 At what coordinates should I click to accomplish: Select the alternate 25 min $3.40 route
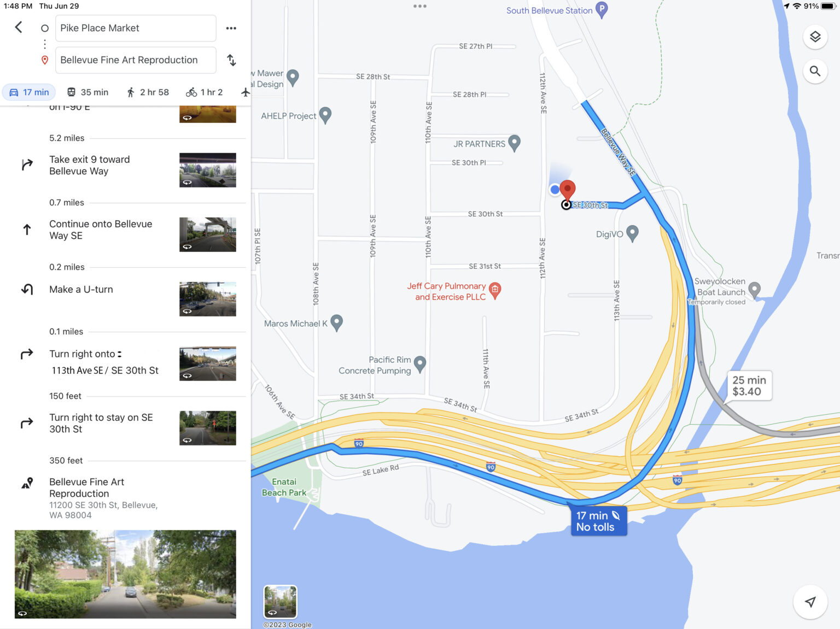pyautogui.click(x=749, y=386)
